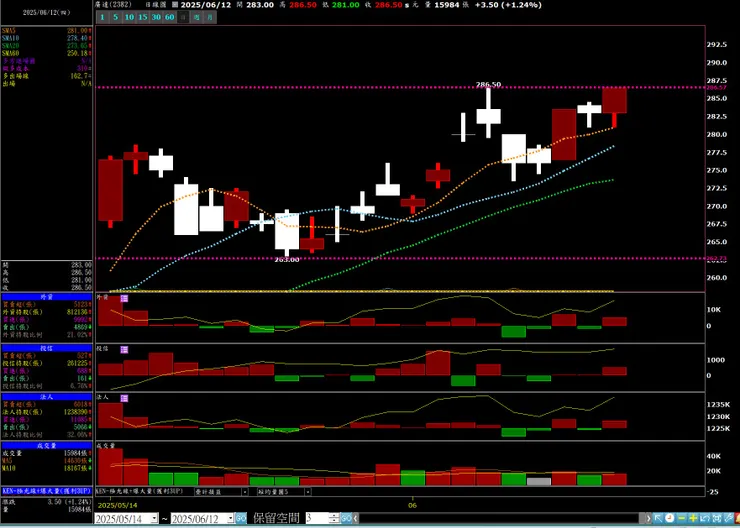Click the 263.00 low price label on chart
This screenshot has height=528, width=740.
point(286,259)
